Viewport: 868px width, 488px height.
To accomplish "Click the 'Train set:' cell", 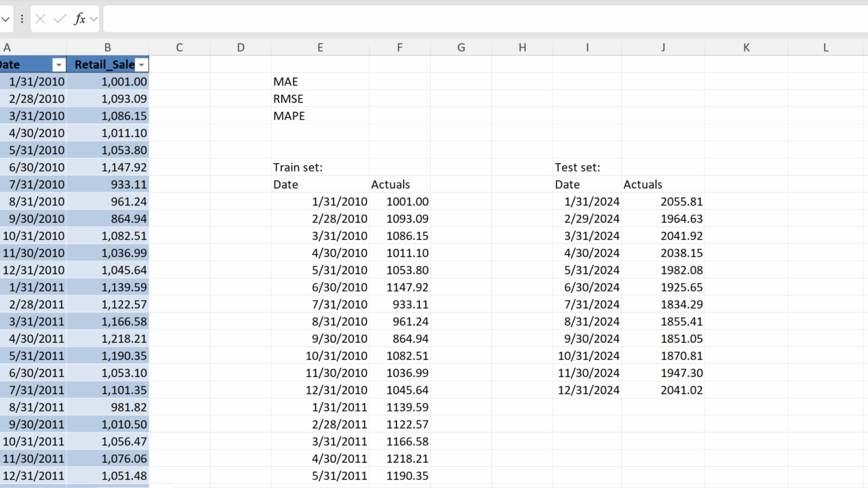I will pyautogui.click(x=320, y=167).
